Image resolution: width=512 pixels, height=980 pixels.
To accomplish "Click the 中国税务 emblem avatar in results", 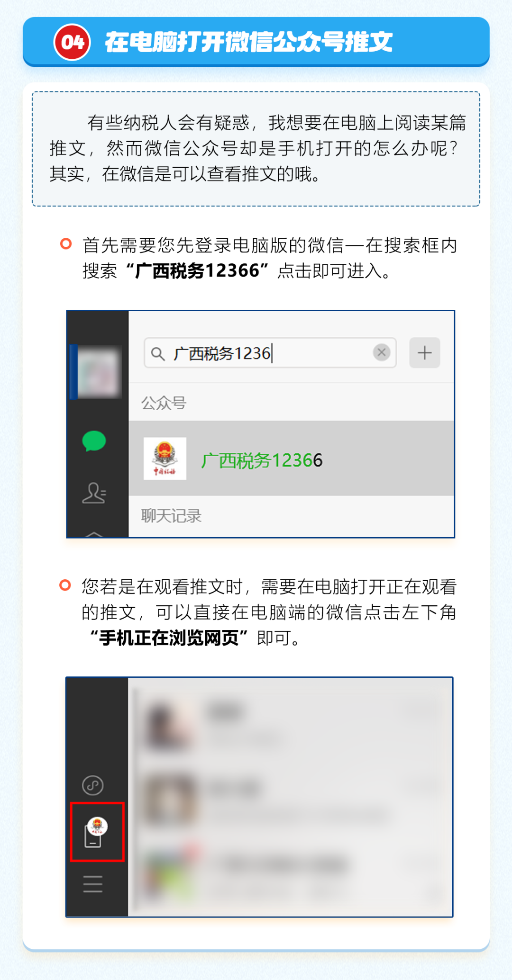I will click(165, 459).
